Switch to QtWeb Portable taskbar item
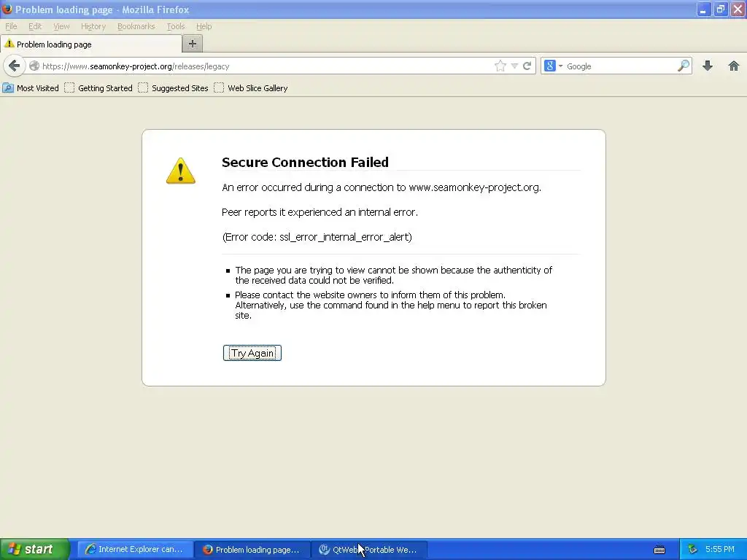Viewport: 747px width, 560px height. 370,550
